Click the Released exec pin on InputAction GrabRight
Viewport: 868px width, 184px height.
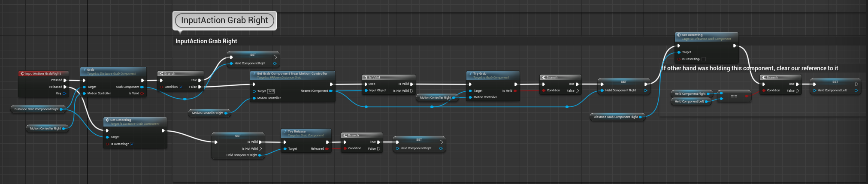65,87
